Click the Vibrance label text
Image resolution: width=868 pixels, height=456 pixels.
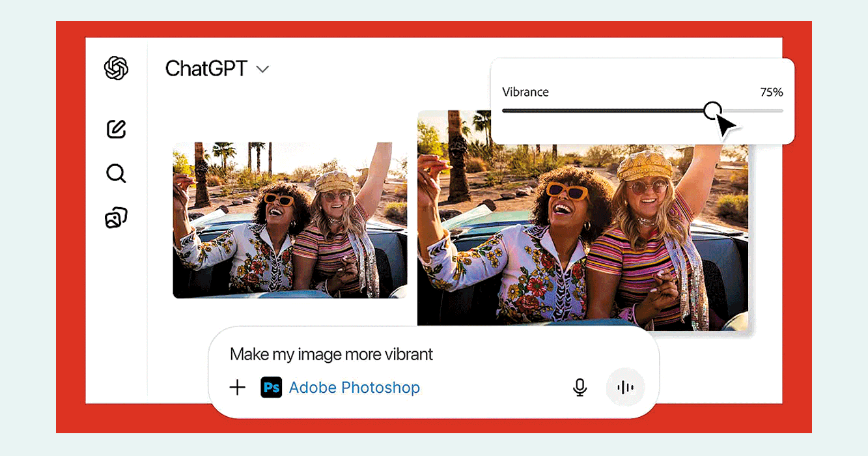point(525,93)
